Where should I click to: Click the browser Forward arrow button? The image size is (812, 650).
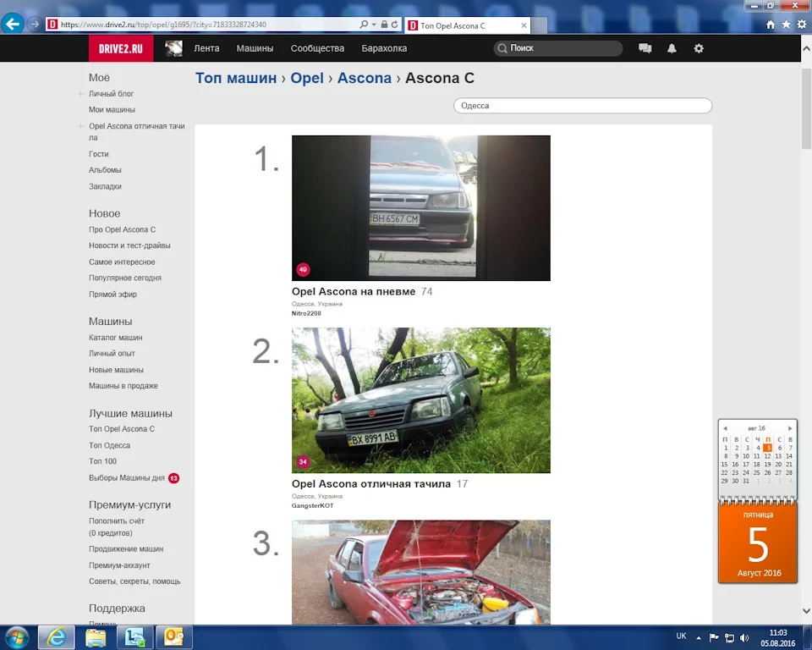point(35,24)
